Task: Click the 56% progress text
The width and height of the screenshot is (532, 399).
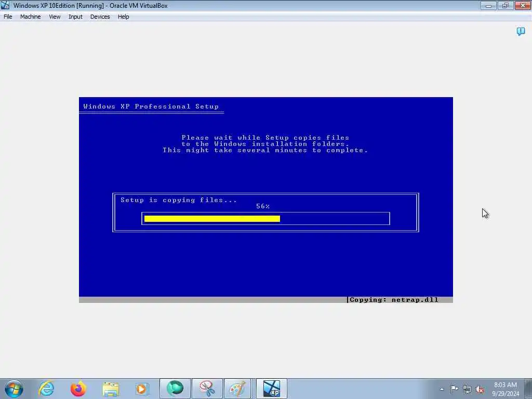Action: point(263,206)
